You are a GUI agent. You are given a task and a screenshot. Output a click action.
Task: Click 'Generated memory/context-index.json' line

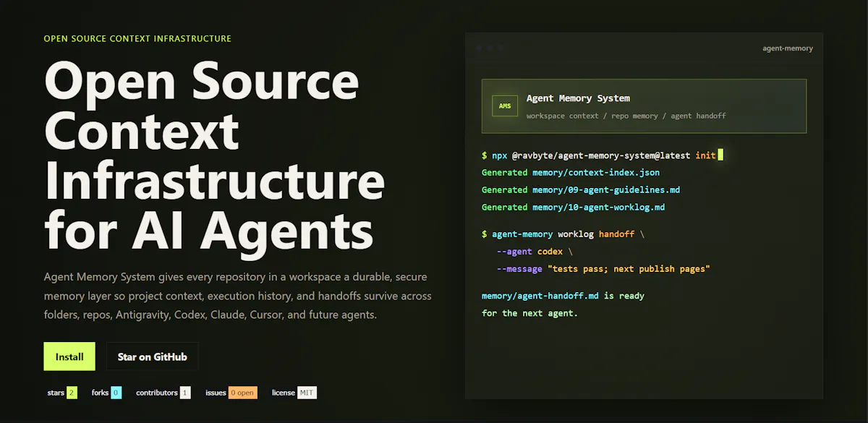[571, 172]
